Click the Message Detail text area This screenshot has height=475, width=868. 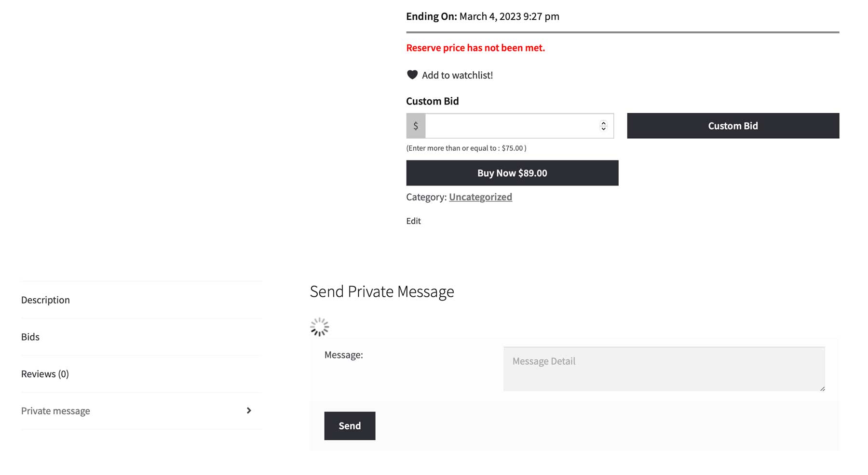[664, 369]
